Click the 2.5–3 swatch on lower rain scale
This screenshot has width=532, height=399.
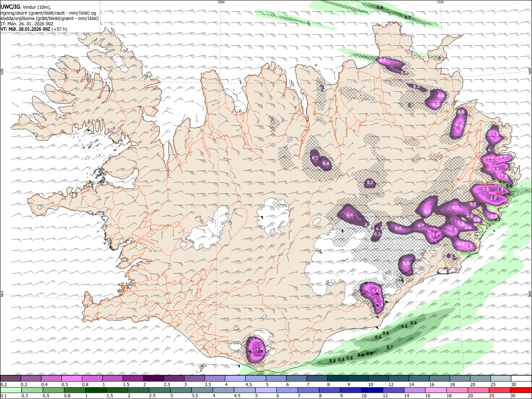coord(160,390)
